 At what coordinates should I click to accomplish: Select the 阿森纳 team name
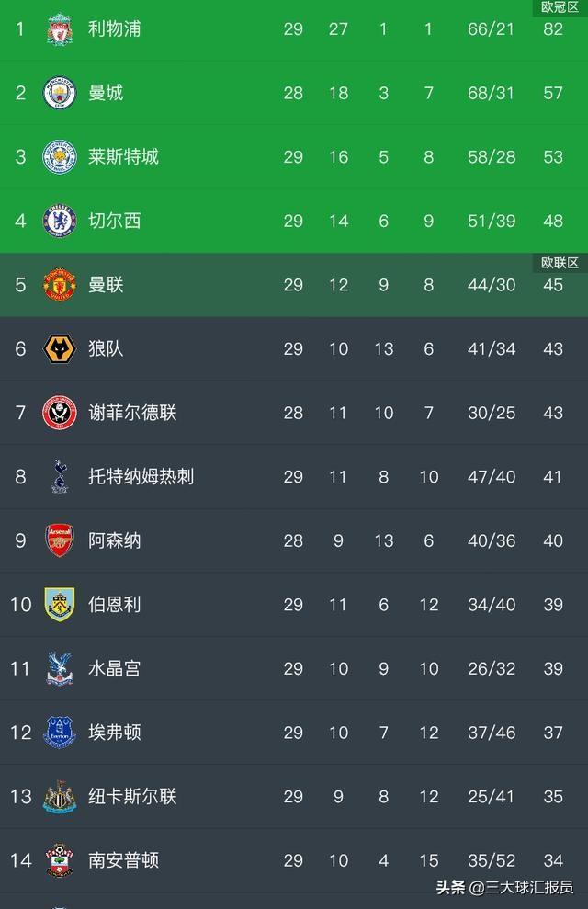[x=115, y=540]
